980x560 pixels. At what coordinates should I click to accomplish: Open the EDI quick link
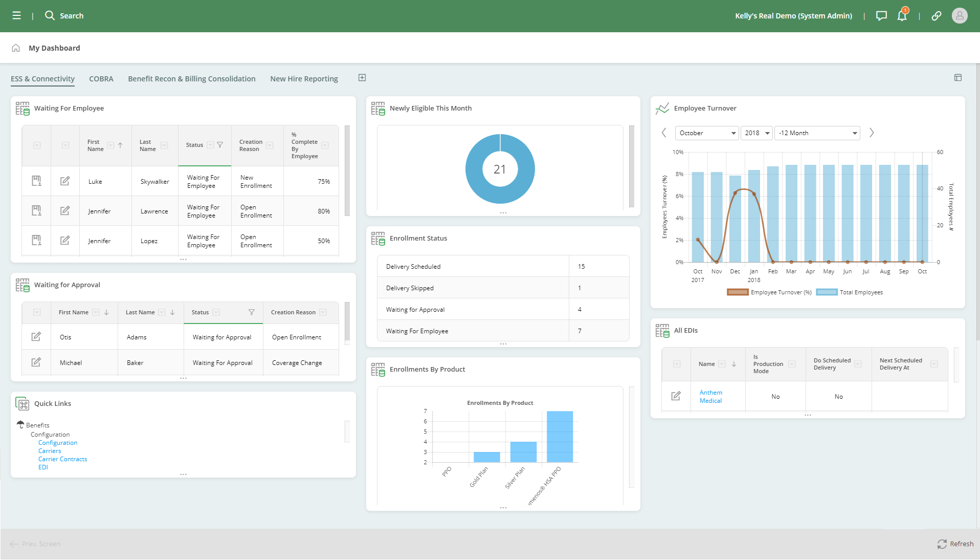[43, 467]
